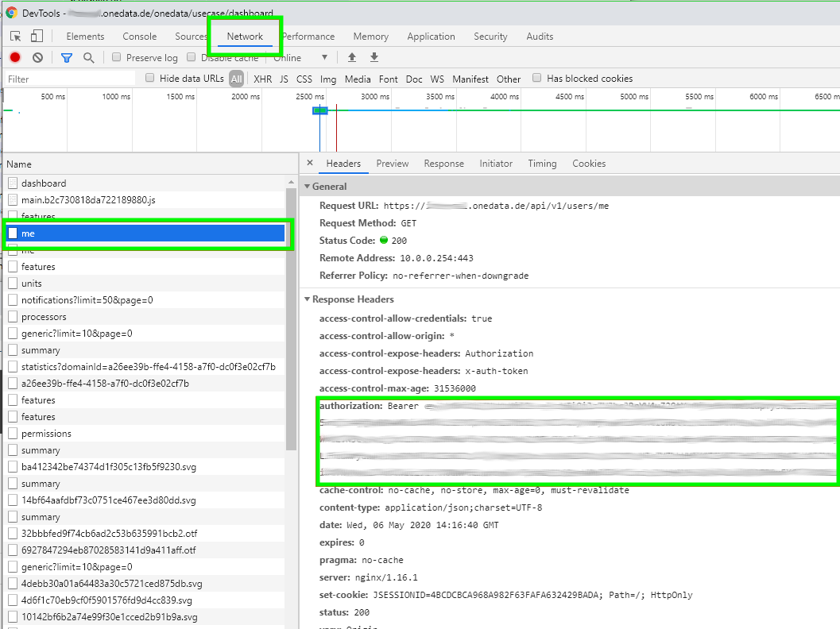The width and height of the screenshot is (840, 629).
Task: Open the Preview tab of request
Action: click(392, 164)
